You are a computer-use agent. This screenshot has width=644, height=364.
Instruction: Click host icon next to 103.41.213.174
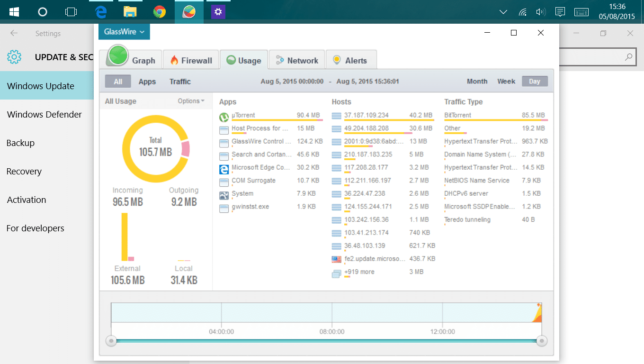coord(337,233)
